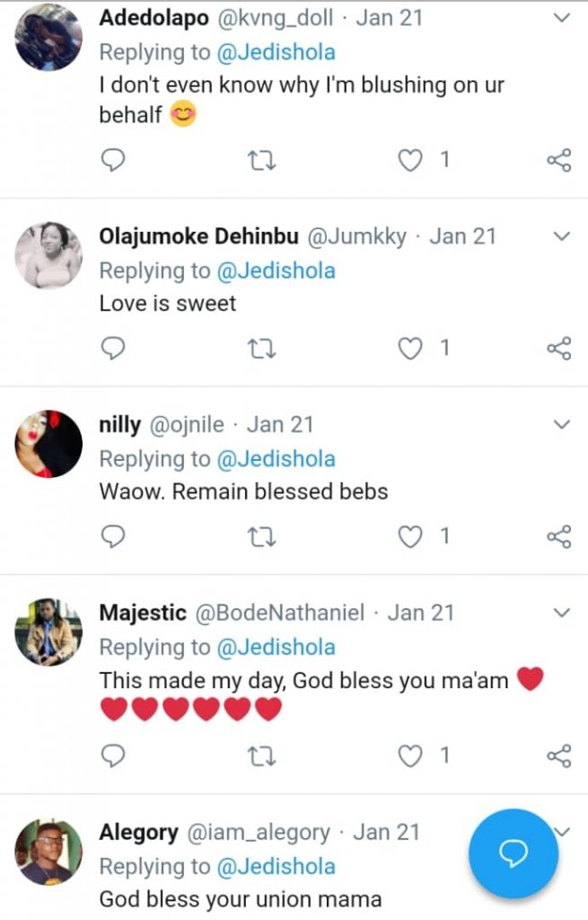Open @Jedishola mention under Alegory's name
The image size is (588, 920).
click(x=277, y=866)
